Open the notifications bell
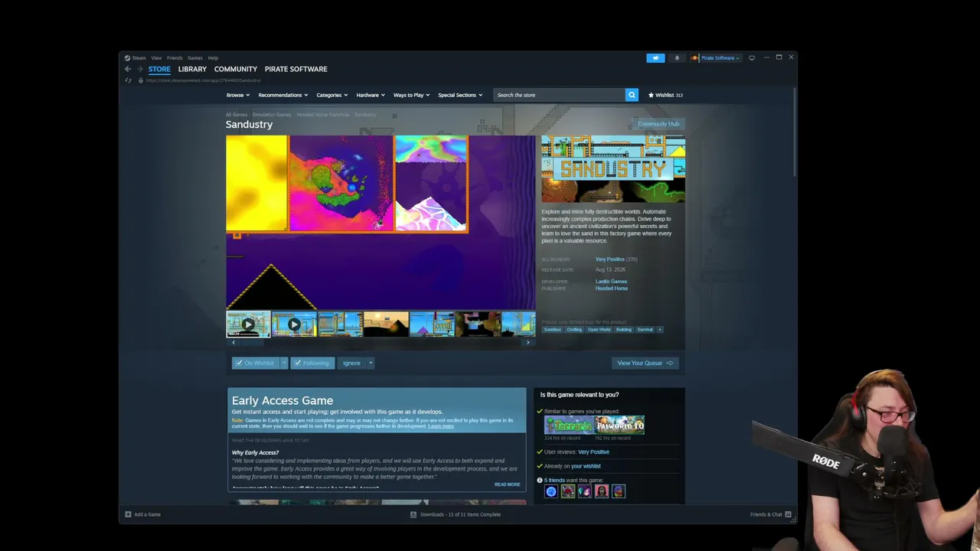980x551 pixels. (x=677, y=58)
